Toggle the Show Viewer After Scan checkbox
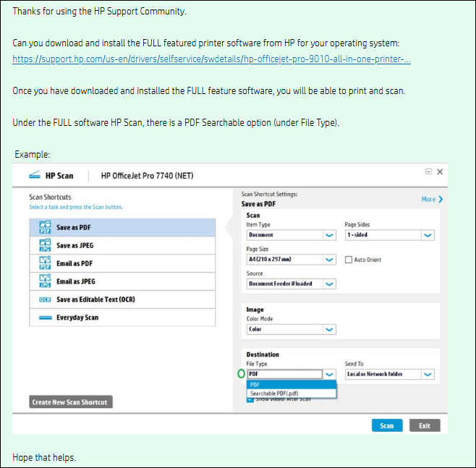This screenshot has width=476, height=468. point(250,399)
